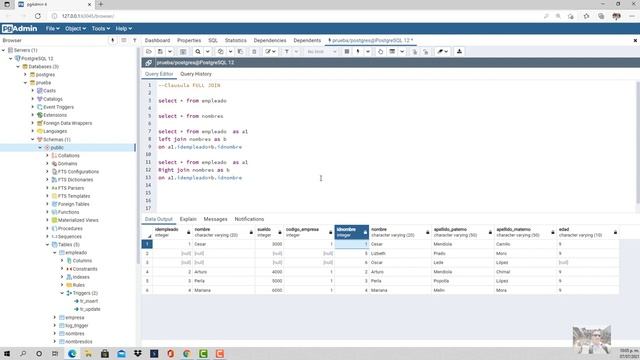Open Windows Start menu
This screenshot has width=640, height=360.
7,353
